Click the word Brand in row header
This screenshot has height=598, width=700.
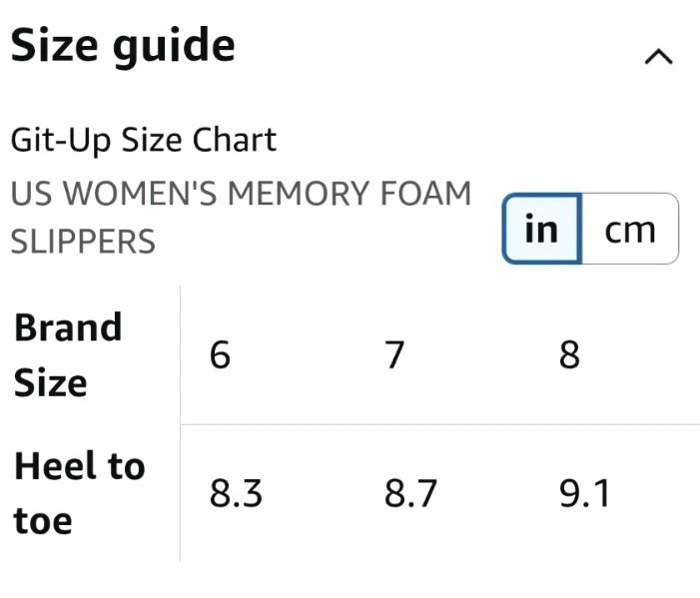(x=68, y=327)
